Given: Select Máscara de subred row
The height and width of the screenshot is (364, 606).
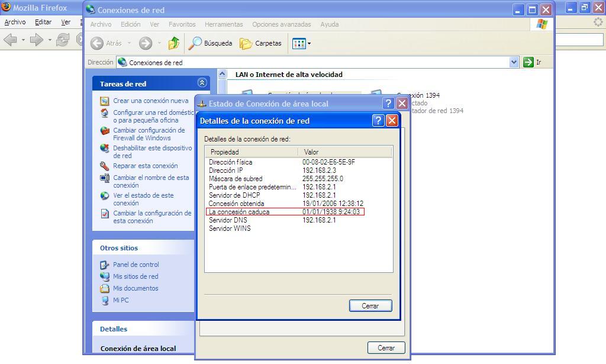Looking at the screenshot, I should (298, 179).
